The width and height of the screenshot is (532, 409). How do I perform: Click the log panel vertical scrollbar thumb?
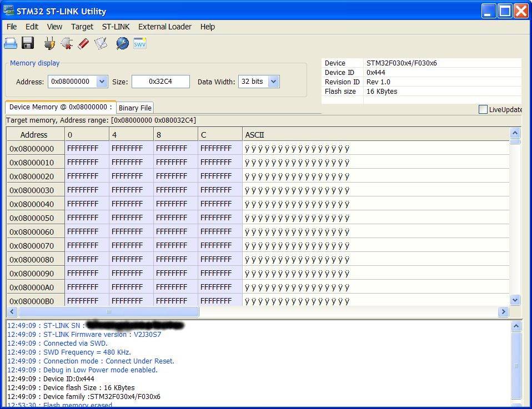click(x=516, y=366)
